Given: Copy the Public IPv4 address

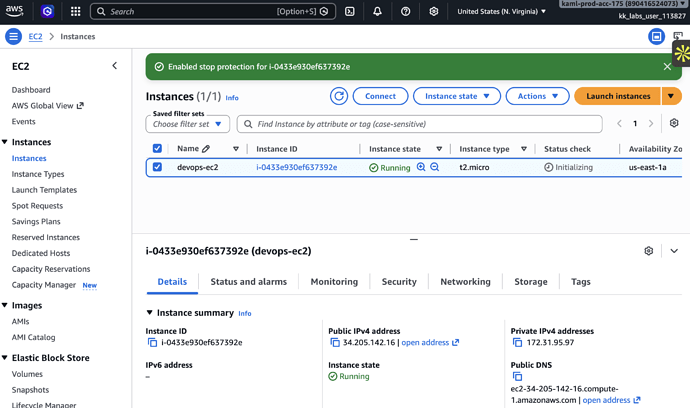Looking at the screenshot, I should (335, 342).
